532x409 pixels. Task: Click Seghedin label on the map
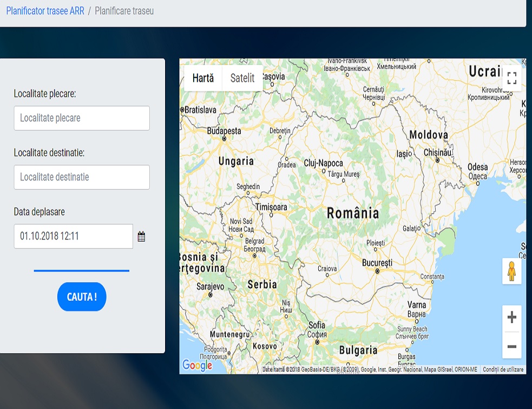point(248,186)
